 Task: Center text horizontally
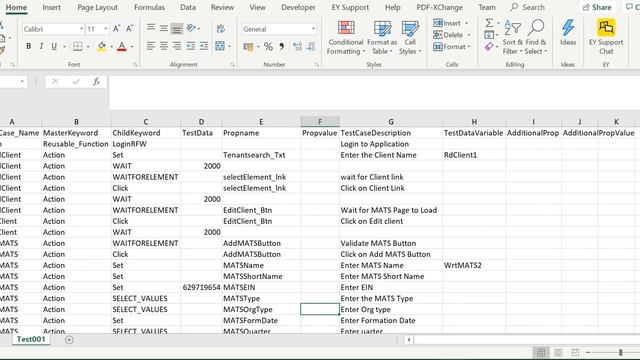[x=164, y=46]
